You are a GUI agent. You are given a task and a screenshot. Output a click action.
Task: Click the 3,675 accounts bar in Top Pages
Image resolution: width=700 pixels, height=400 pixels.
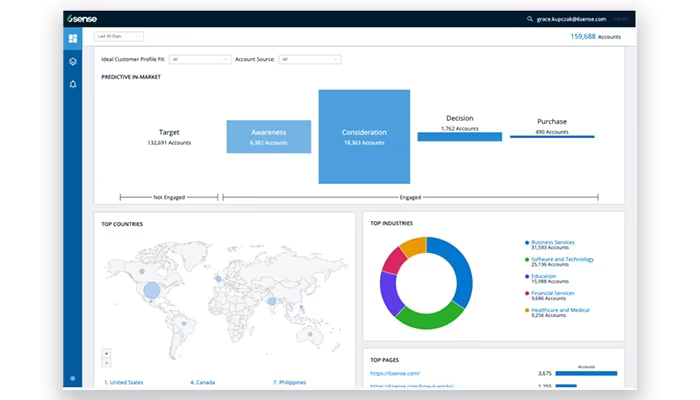(x=586, y=373)
